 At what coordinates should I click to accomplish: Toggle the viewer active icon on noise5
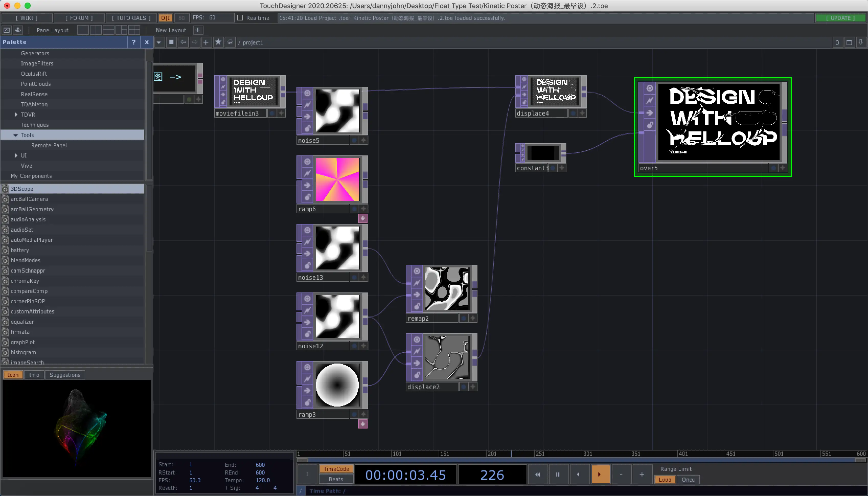(x=363, y=140)
